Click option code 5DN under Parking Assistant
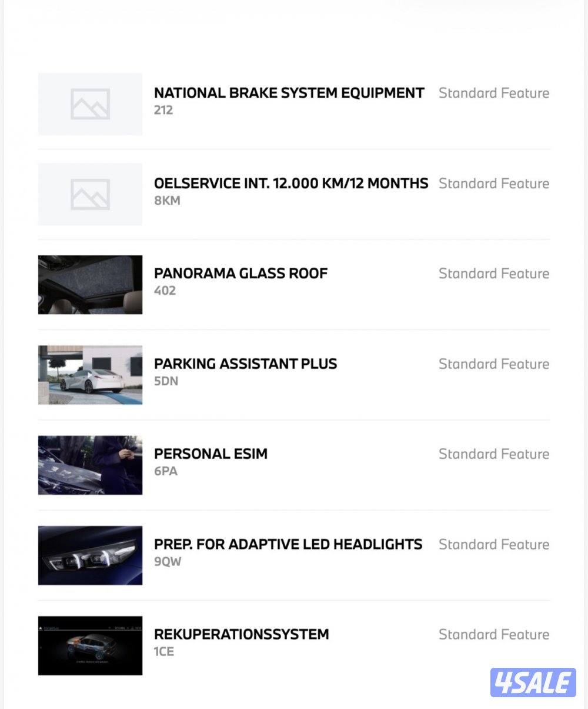 (x=166, y=381)
